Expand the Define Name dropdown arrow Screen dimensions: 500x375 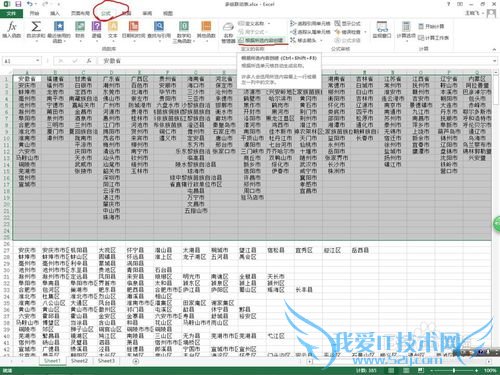tap(269, 24)
